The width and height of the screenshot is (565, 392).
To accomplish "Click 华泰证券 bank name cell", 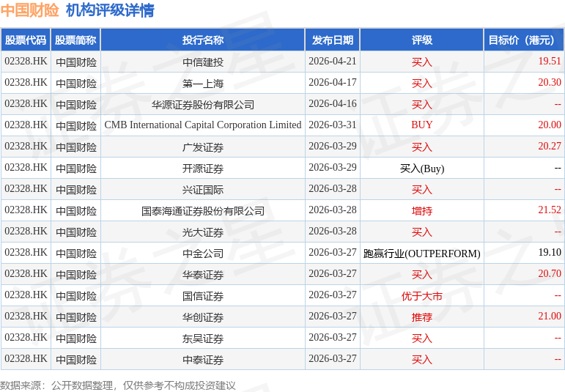I will [203, 275].
